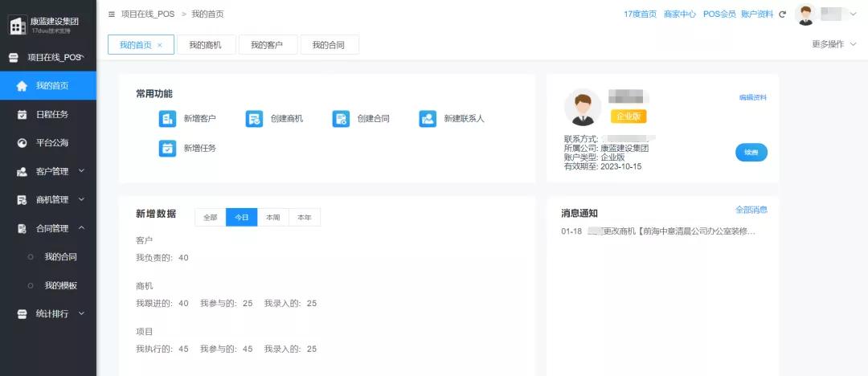Click the 项目在线_POS breadcrumb
Viewport: 868px width, 376px height.
point(148,14)
